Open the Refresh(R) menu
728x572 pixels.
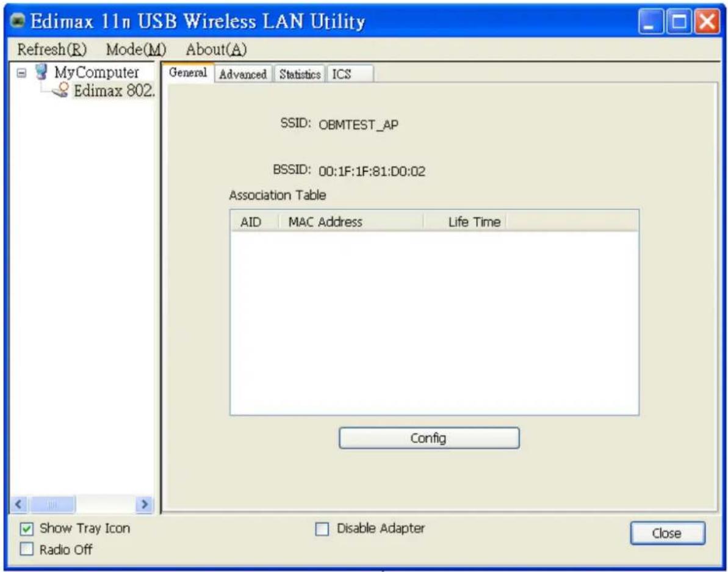52,49
